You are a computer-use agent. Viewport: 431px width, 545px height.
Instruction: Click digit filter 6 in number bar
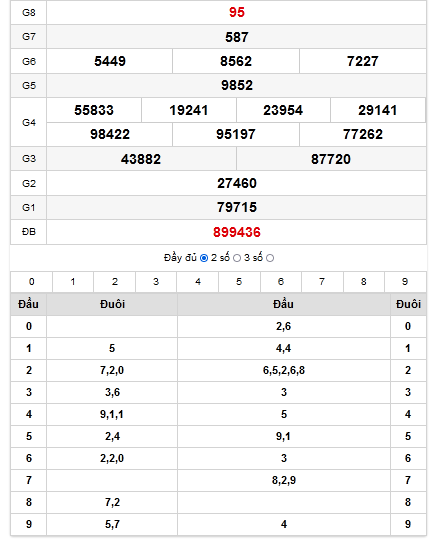281,282
